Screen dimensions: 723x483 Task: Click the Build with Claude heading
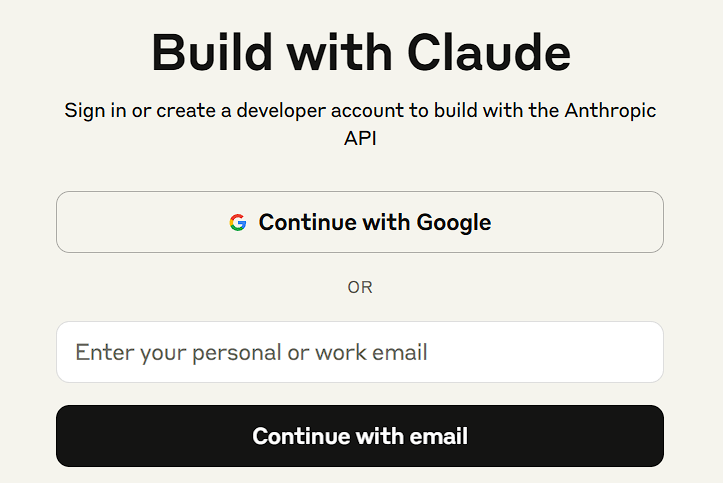(361, 53)
